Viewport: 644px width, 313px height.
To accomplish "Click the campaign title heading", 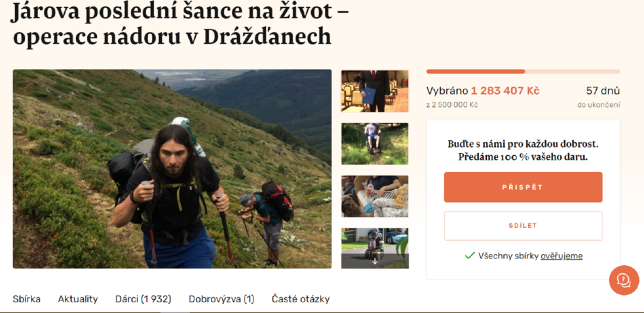I will tap(181, 25).
